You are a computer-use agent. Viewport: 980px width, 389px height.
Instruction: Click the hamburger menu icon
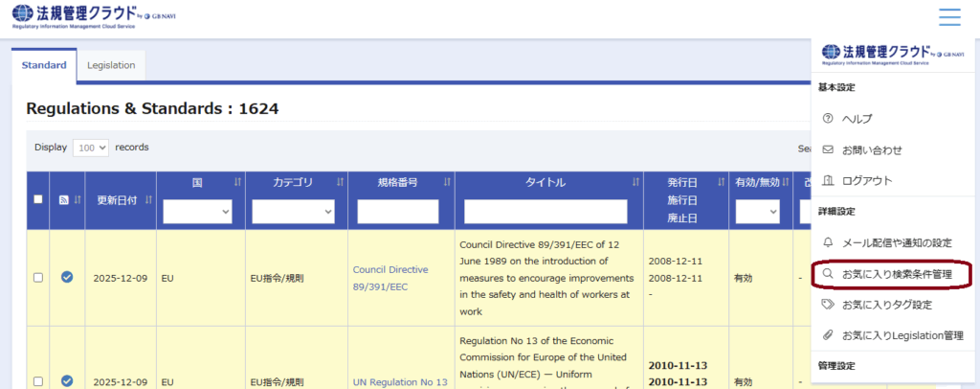(948, 17)
